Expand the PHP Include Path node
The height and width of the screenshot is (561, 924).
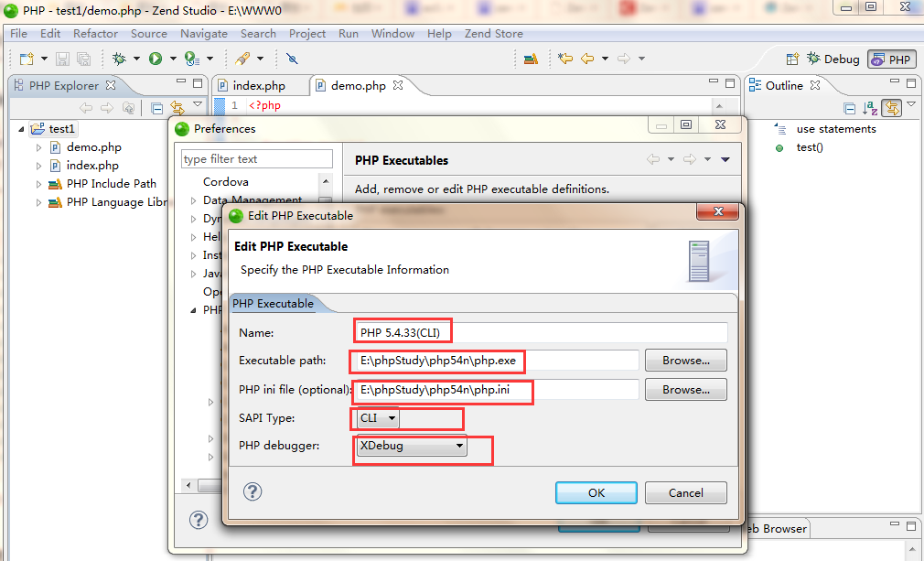click(39, 184)
